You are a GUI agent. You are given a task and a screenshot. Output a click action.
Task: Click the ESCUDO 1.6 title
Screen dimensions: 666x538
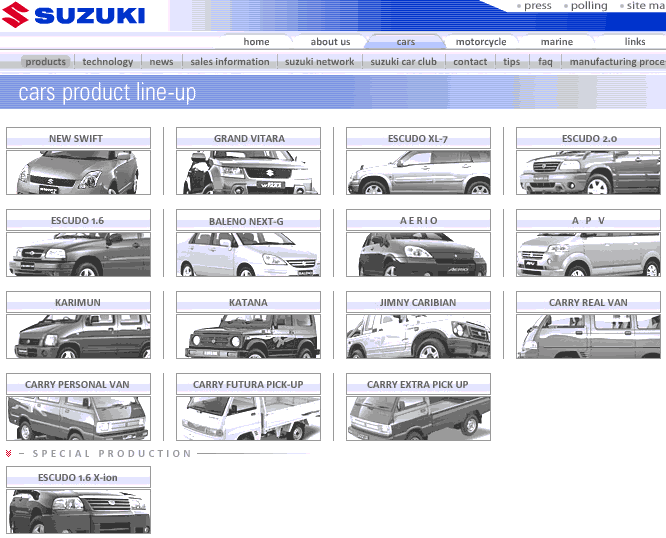(x=78, y=220)
